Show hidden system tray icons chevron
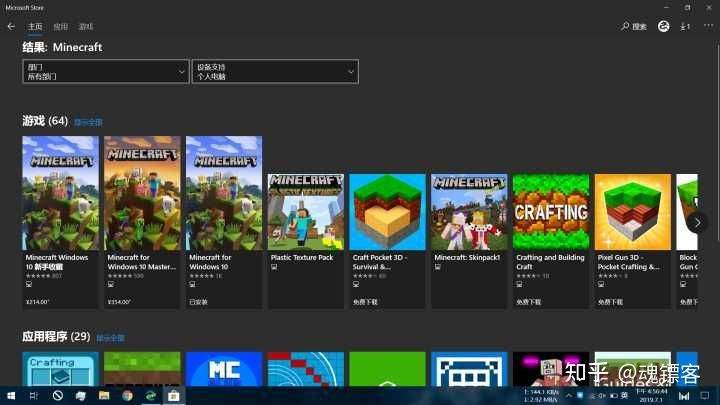 pyautogui.click(x=568, y=396)
